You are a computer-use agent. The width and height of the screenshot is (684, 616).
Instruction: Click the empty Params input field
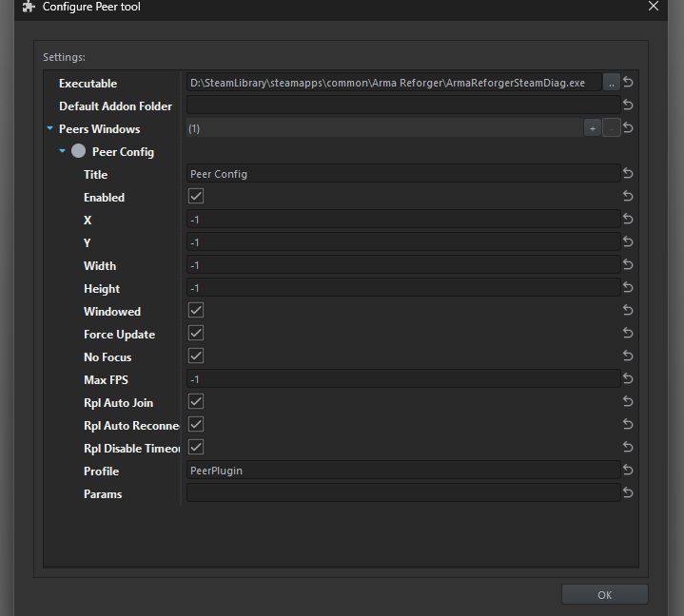pos(403,492)
